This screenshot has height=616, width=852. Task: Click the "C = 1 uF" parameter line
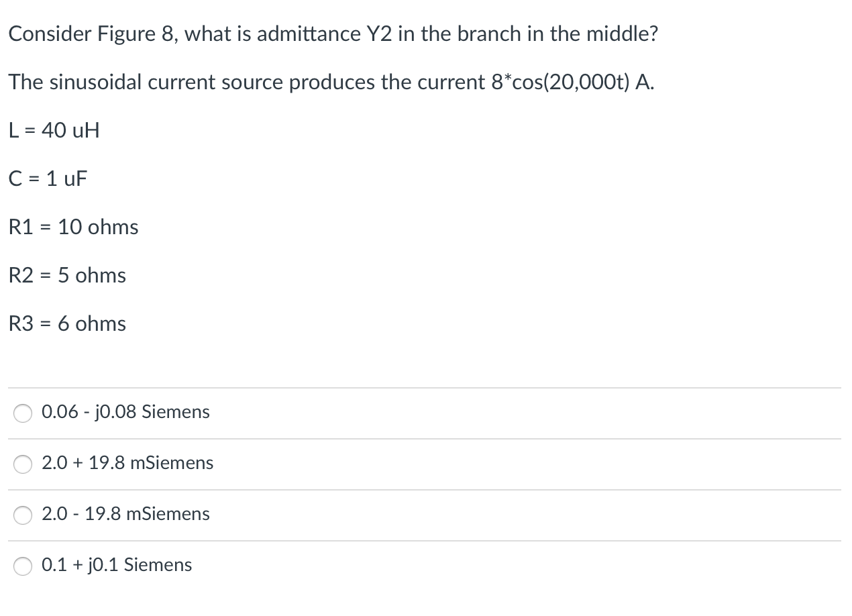click(x=48, y=178)
